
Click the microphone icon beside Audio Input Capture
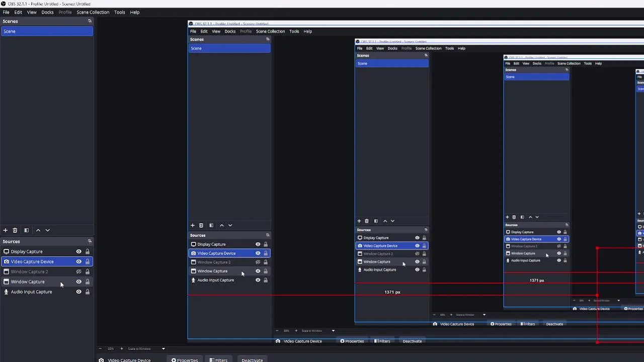pyautogui.click(x=6, y=292)
